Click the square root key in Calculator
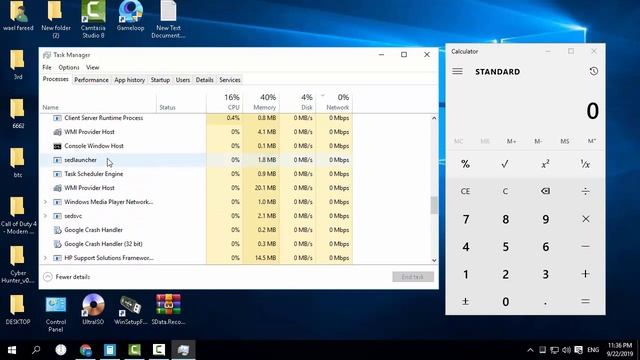The image size is (640, 360). [x=505, y=164]
